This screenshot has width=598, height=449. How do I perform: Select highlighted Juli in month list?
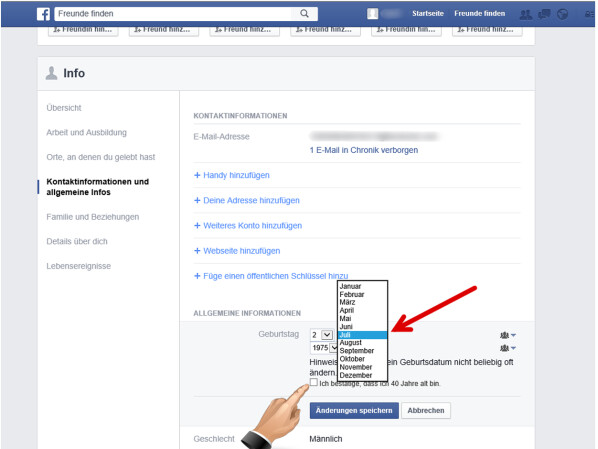(x=362, y=335)
